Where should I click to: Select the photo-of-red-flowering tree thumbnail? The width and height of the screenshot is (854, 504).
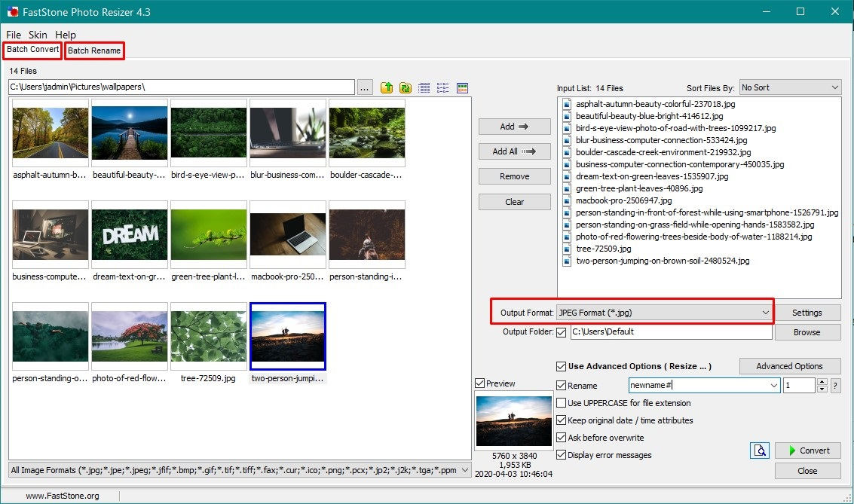pyautogui.click(x=130, y=336)
